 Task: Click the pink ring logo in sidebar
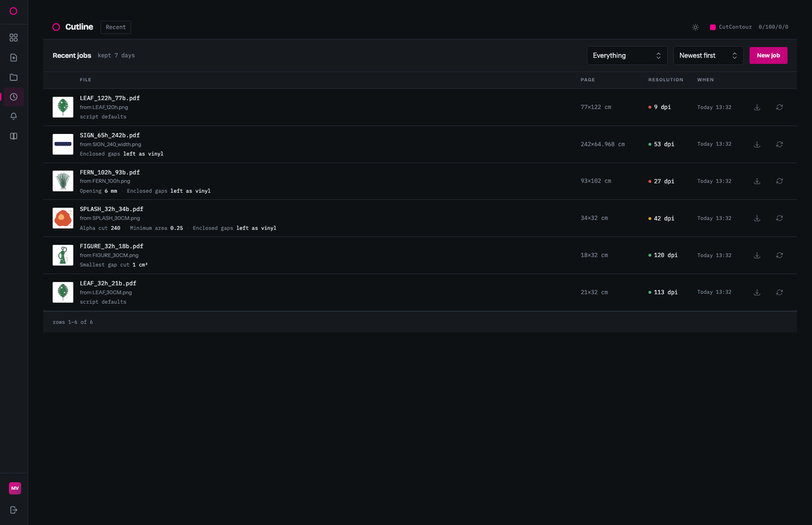pos(14,11)
